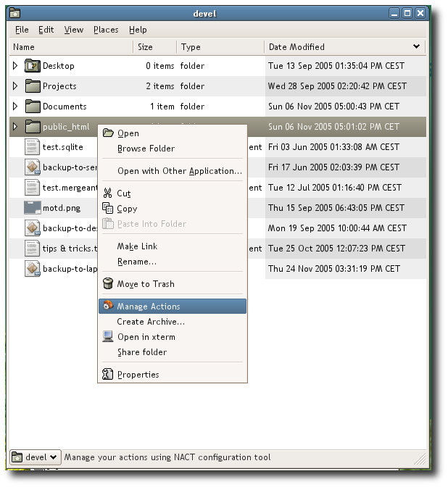Expand the public_html folder tree
This screenshot has height=487, width=448.
15,126
